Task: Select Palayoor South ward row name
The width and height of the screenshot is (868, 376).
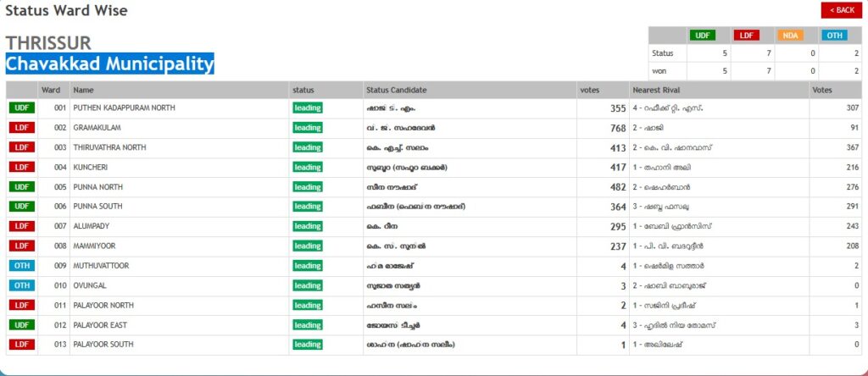Action: [103, 345]
